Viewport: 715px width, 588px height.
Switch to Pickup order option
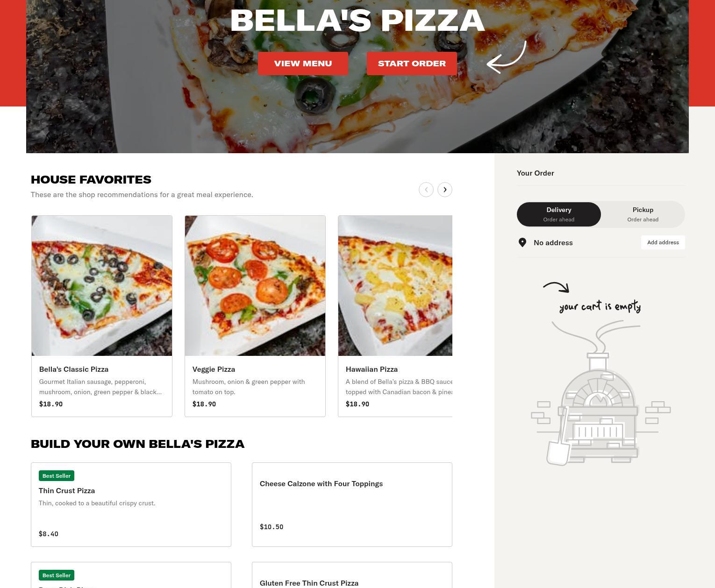pos(643,214)
